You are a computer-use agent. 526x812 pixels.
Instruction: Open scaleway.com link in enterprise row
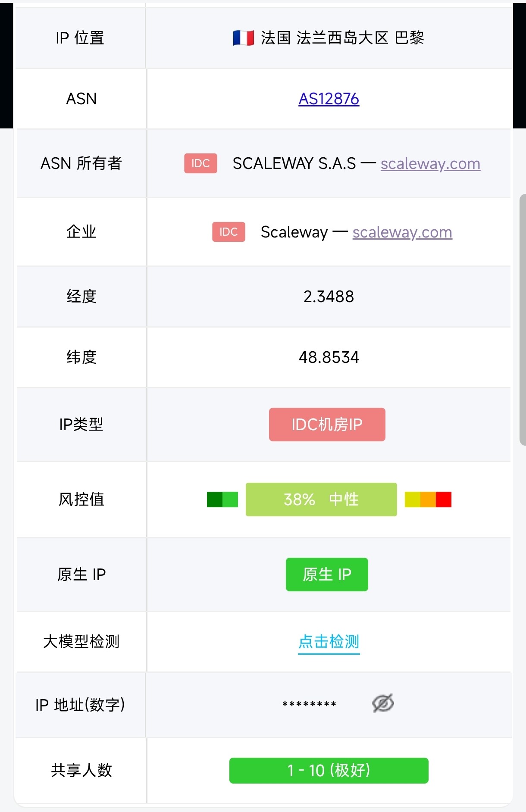(402, 232)
